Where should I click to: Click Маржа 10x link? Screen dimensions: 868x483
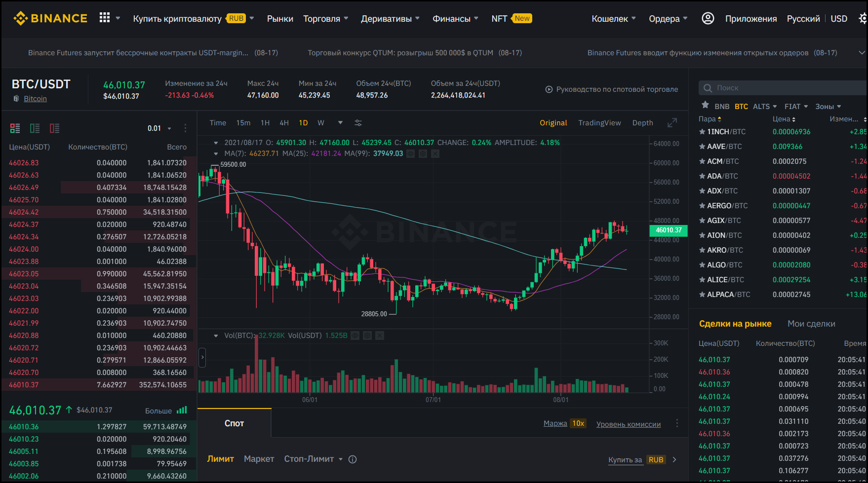click(564, 423)
